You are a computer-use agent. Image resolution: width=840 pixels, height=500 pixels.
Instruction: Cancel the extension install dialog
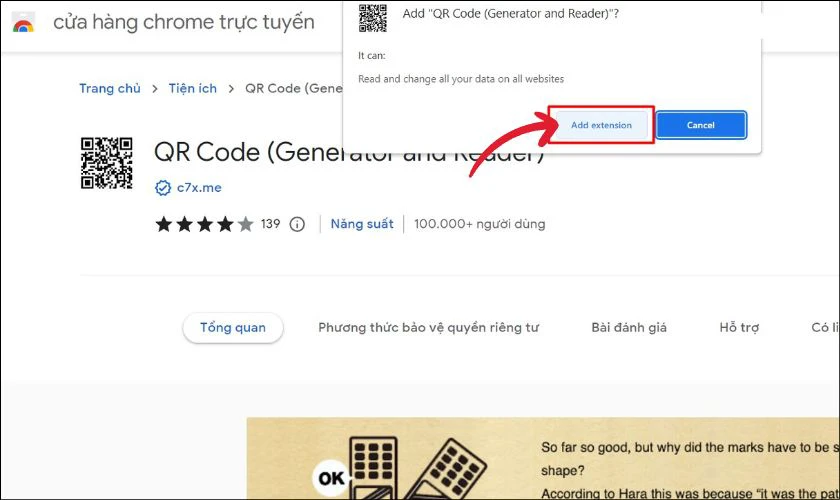(x=701, y=125)
